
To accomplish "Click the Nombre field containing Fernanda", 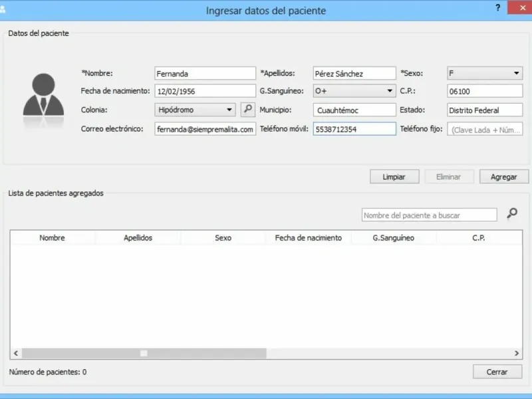I will pos(205,73).
